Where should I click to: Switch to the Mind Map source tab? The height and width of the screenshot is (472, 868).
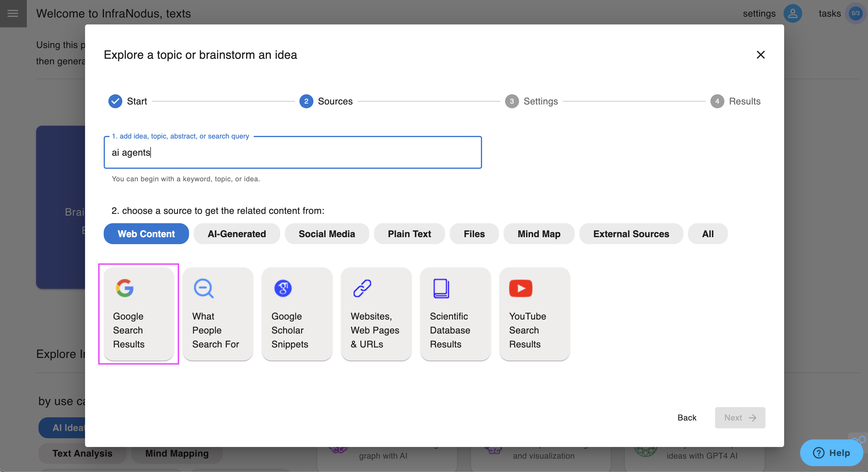[539, 234]
